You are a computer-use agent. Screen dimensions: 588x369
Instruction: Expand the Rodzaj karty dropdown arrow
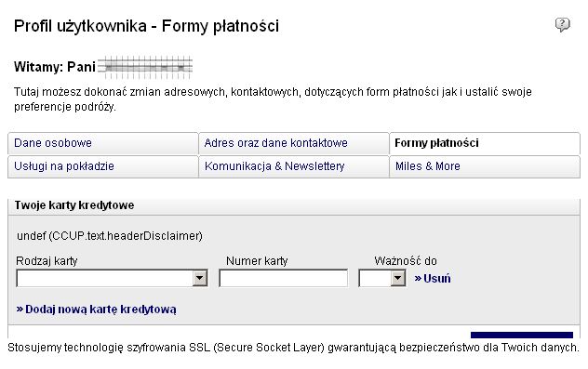click(x=200, y=278)
